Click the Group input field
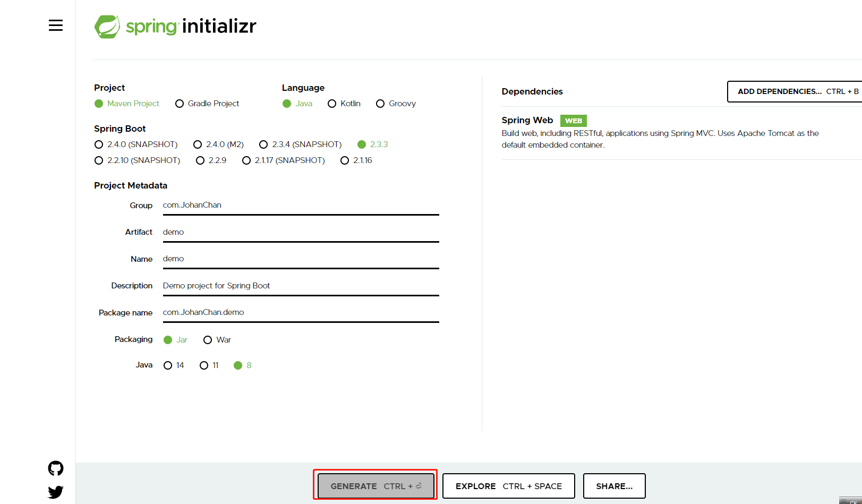This screenshot has height=504, width=862. pyautogui.click(x=301, y=206)
